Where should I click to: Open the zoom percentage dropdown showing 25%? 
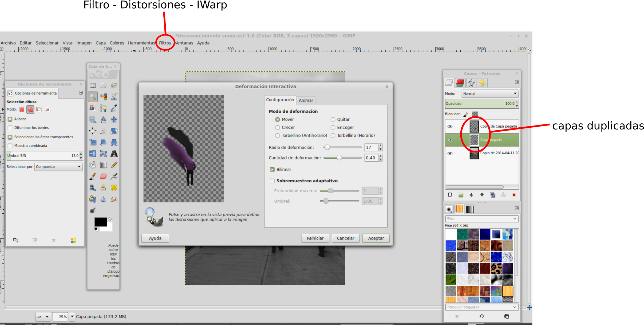[72, 317]
